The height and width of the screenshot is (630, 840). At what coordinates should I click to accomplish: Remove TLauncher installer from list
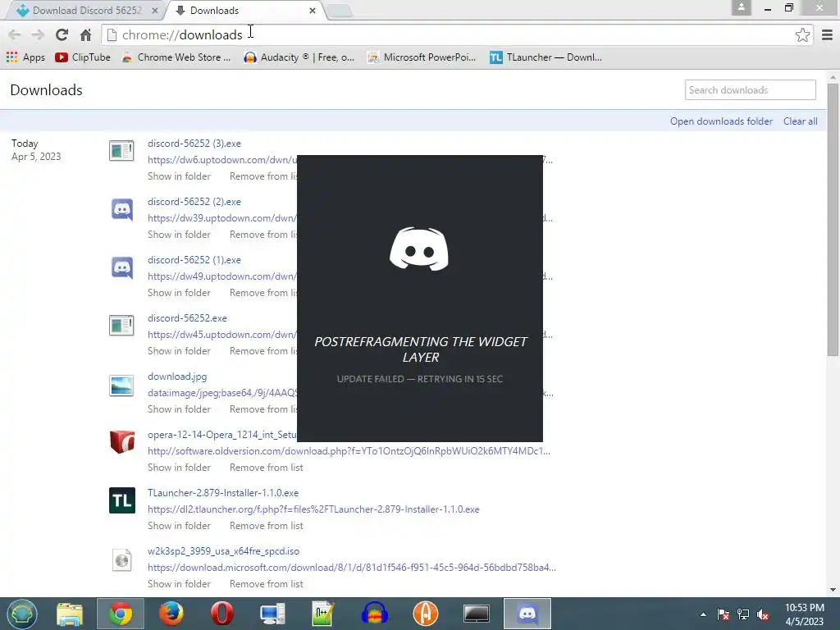(267, 526)
